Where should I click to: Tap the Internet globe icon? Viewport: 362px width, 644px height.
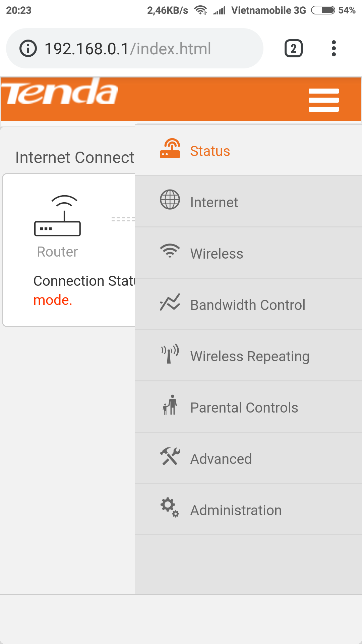pos(170,200)
